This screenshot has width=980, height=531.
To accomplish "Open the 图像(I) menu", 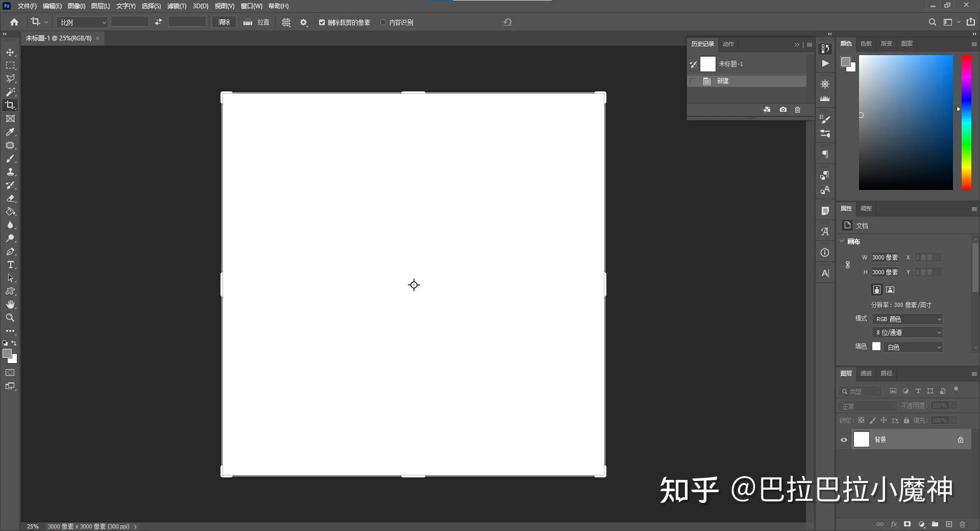I will [77, 6].
